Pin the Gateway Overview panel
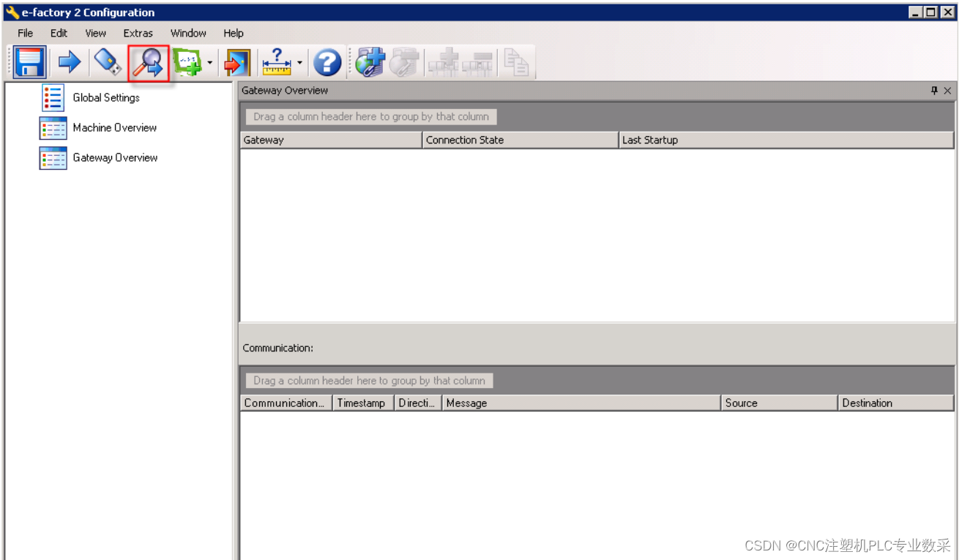The image size is (962, 560). [x=934, y=90]
